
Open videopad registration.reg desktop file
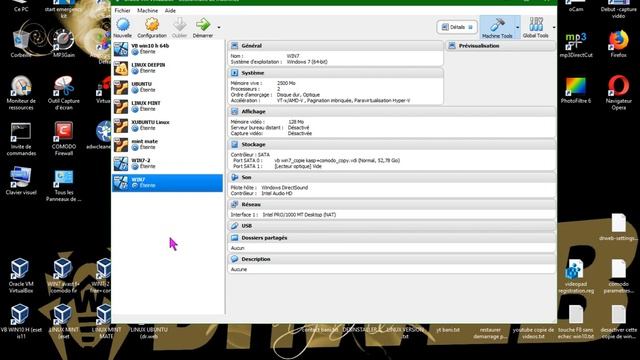point(576,276)
